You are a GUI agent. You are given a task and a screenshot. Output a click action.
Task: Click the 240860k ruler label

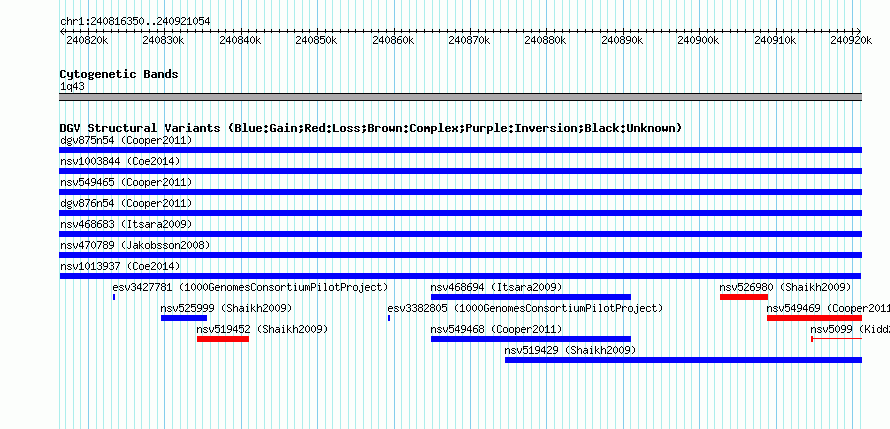pos(393,40)
